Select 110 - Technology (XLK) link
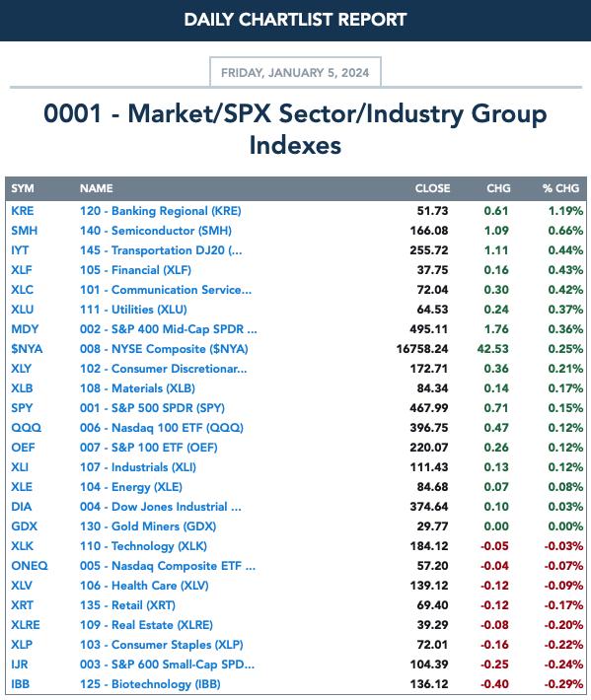Viewport: 591px width, 700px height. coord(143,546)
